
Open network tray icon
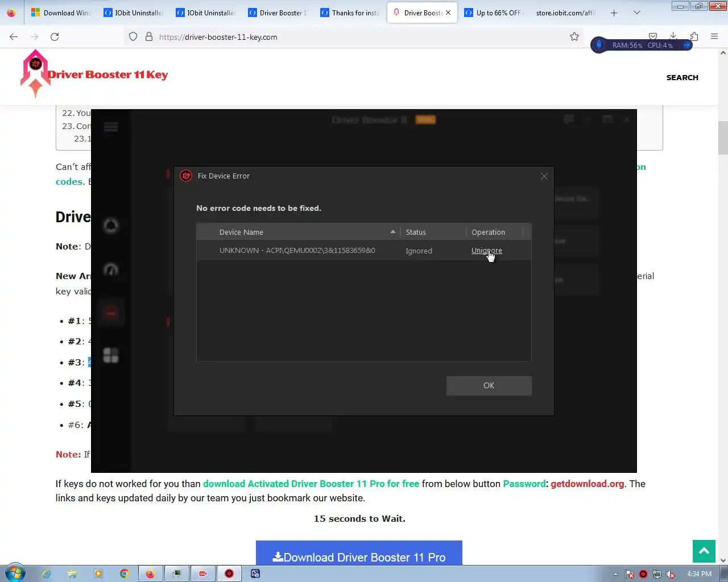click(657, 574)
